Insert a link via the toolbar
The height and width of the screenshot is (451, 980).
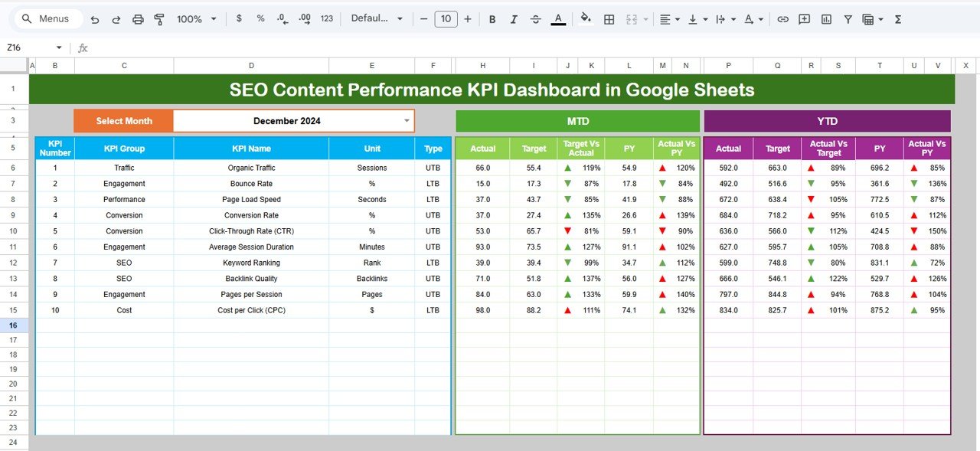tap(783, 18)
